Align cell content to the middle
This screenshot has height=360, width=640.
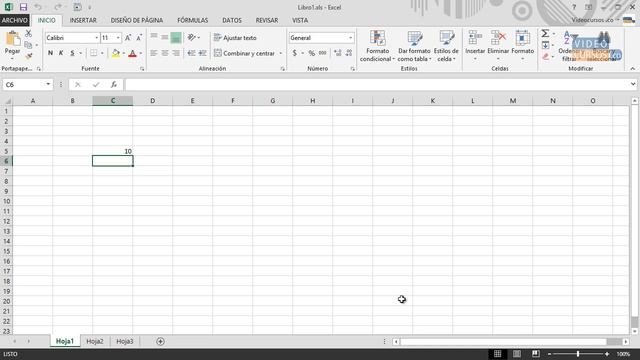[164, 38]
